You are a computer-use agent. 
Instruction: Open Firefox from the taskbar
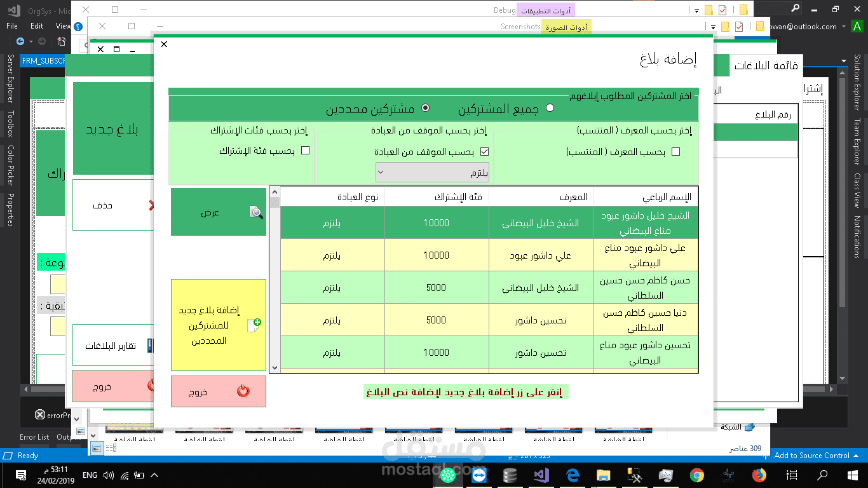[759, 475]
